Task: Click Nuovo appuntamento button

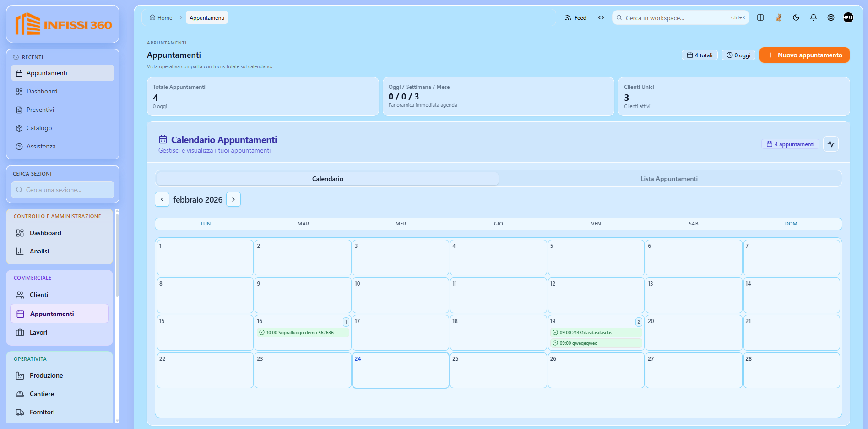Action: coord(804,55)
